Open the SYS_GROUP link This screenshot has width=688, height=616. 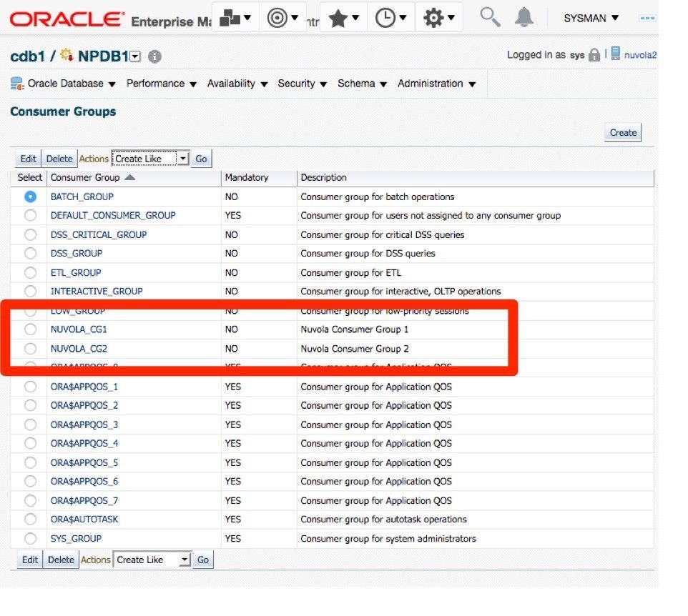pyautogui.click(x=77, y=538)
